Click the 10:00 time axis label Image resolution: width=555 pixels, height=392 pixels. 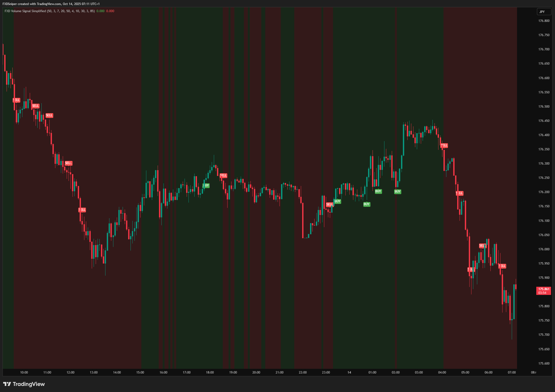tap(24, 372)
